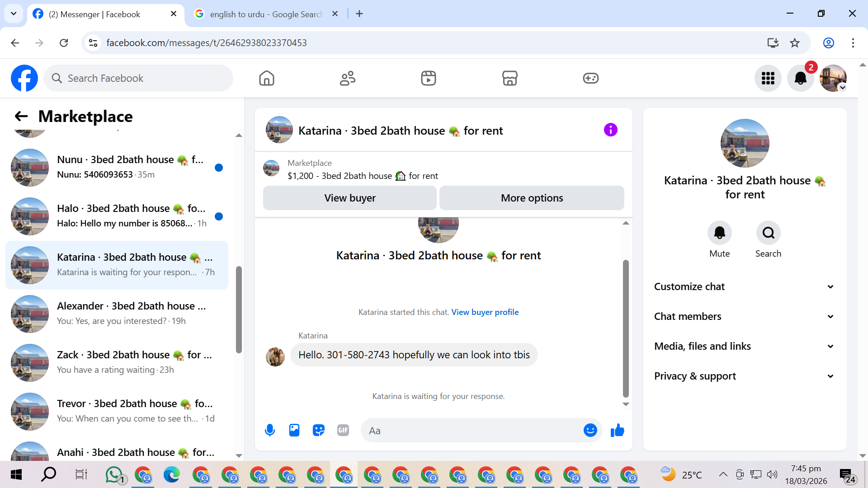The width and height of the screenshot is (868, 488).
Task: Click the conversation list scrollbar
Action: (239, 310)
